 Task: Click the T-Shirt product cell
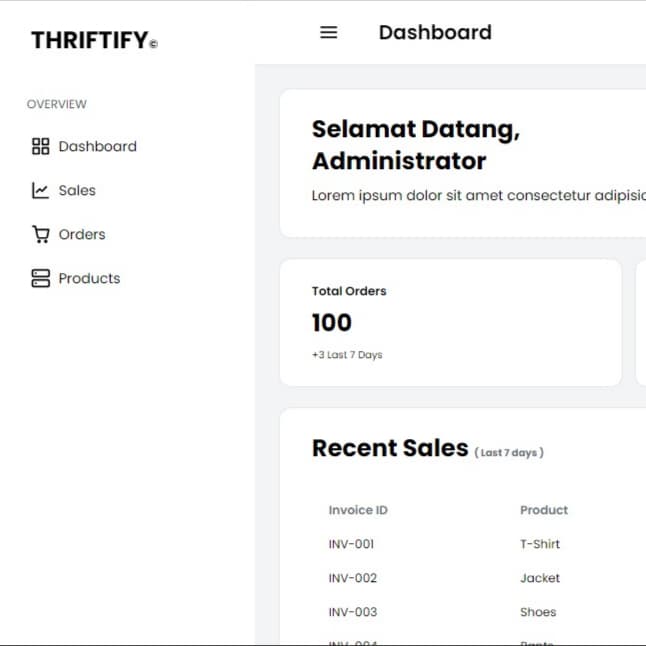click(540, 544)
